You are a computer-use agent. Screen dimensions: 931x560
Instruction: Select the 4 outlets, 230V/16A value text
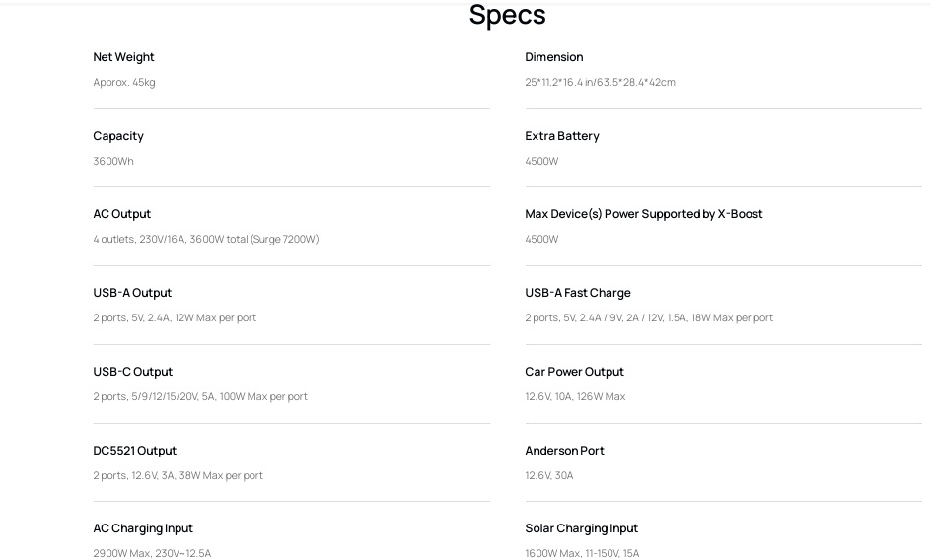(139, 239)
